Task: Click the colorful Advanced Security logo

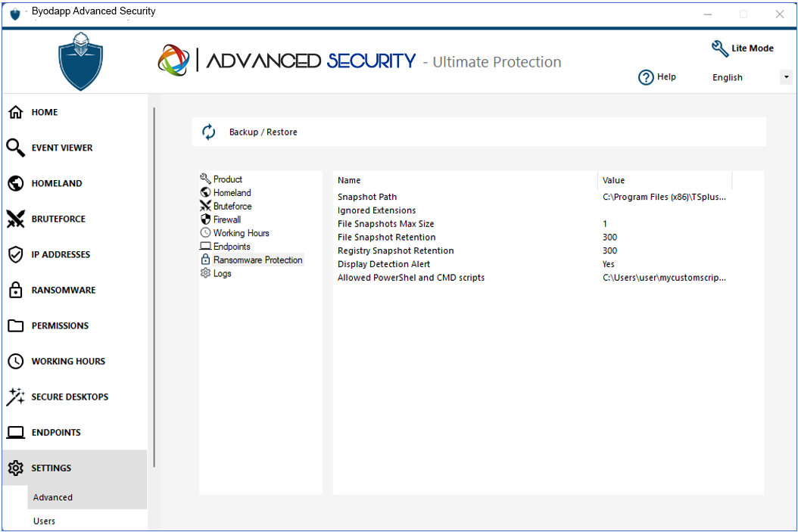Action: coord(173,60)
